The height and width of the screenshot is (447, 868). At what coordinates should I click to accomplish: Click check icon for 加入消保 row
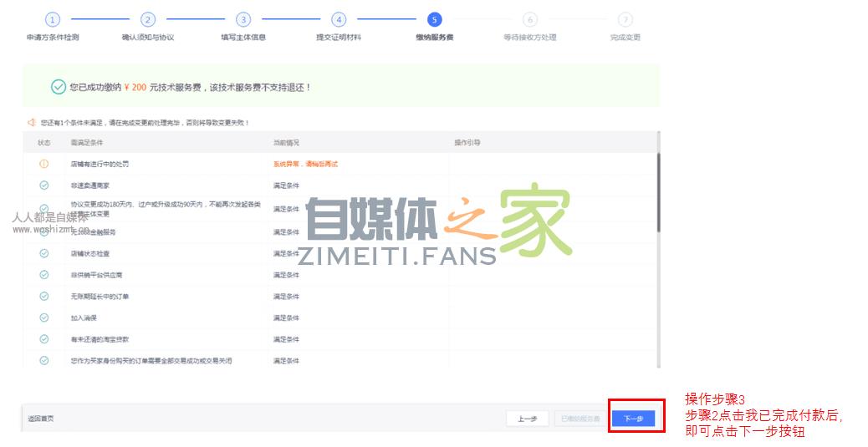tap(43, 317)
